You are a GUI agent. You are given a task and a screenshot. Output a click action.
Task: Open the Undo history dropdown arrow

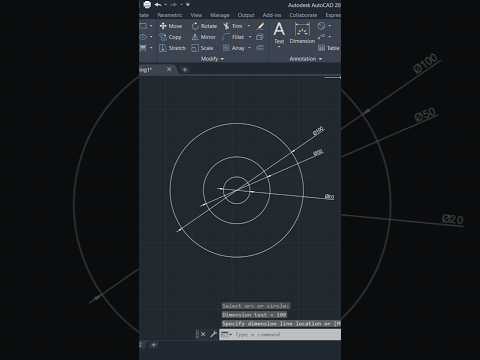[x=165, y=5]
